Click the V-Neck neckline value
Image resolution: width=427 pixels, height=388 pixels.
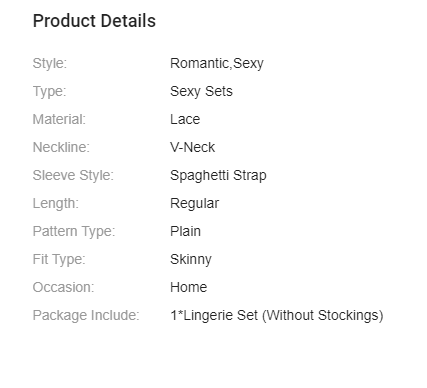[x=193, y=147]
